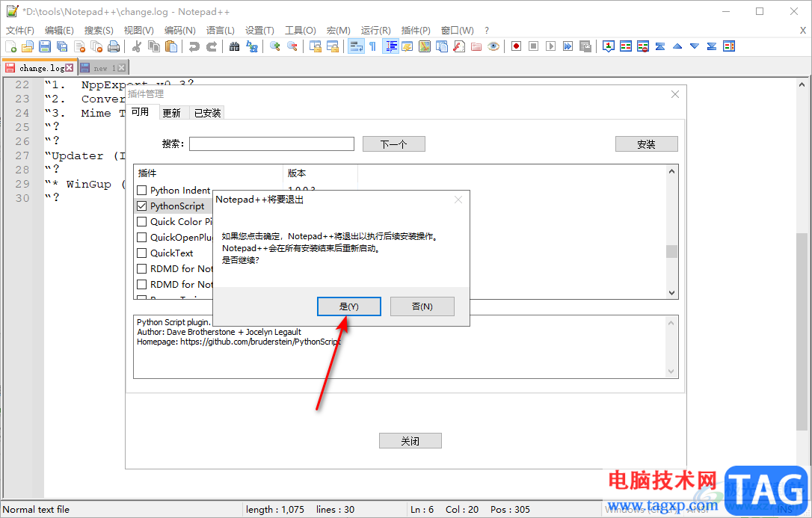Screen dimensions: 812x518
Task: Click 'Ln : 6' in the status bar
Action: (x=422, y=510)
